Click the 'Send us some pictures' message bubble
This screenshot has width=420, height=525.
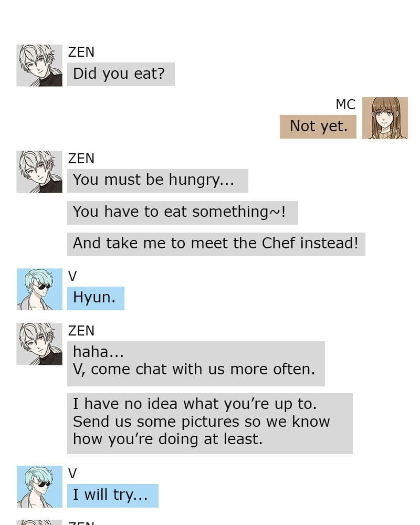pyautogui.click(x=209, y=424)
